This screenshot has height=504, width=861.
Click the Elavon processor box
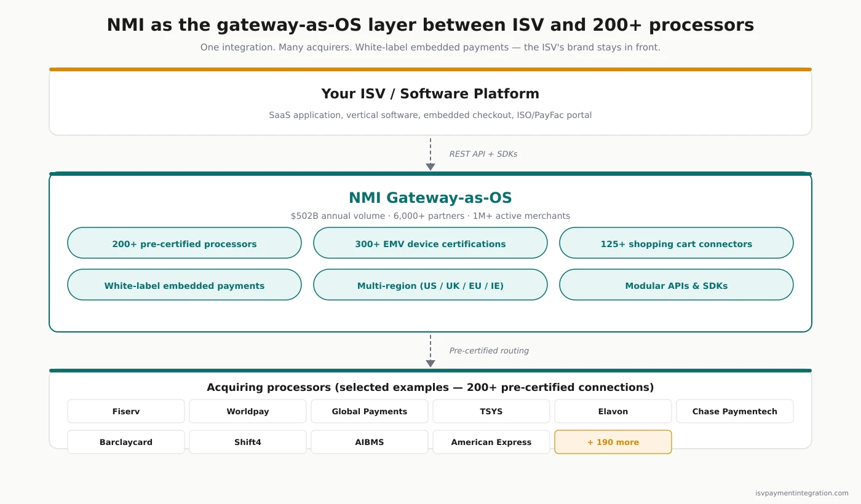point(613,411)
